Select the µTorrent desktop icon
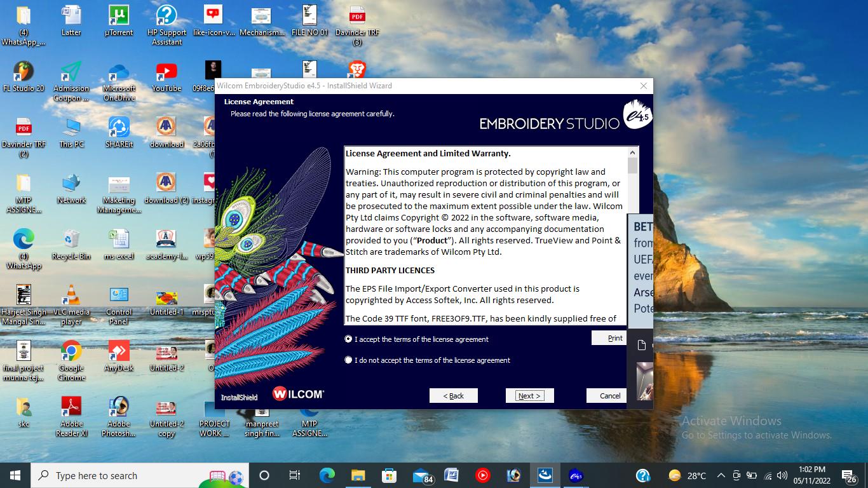 (119, 17)
